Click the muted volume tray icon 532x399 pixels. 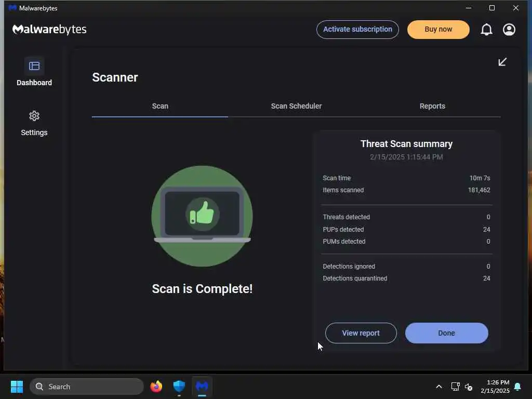(469, 387)
